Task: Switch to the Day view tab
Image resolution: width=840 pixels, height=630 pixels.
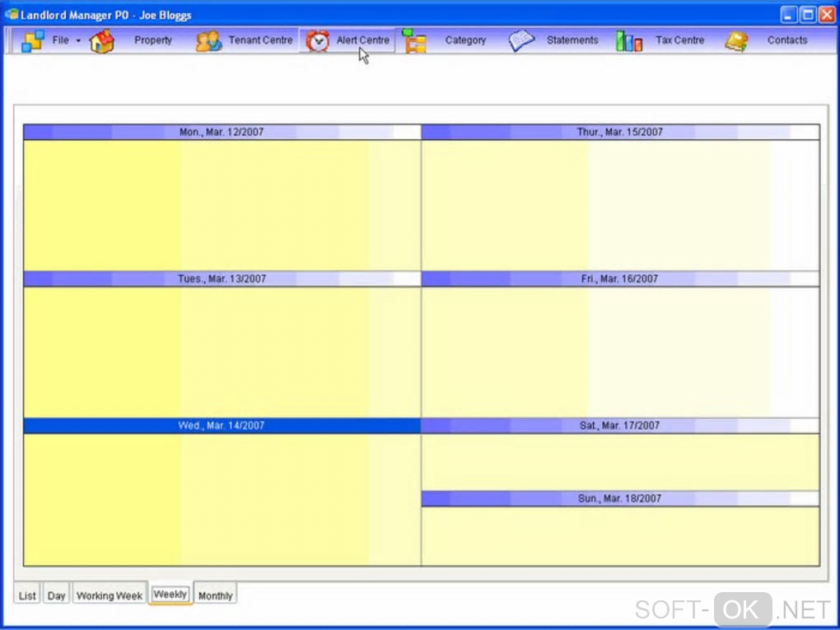Action: (x=56, y=595)
